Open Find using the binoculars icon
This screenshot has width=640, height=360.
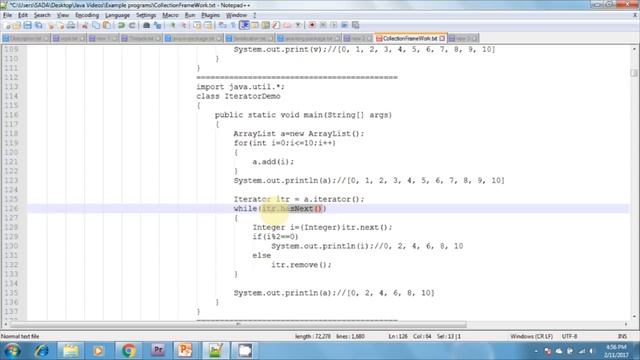147,25
